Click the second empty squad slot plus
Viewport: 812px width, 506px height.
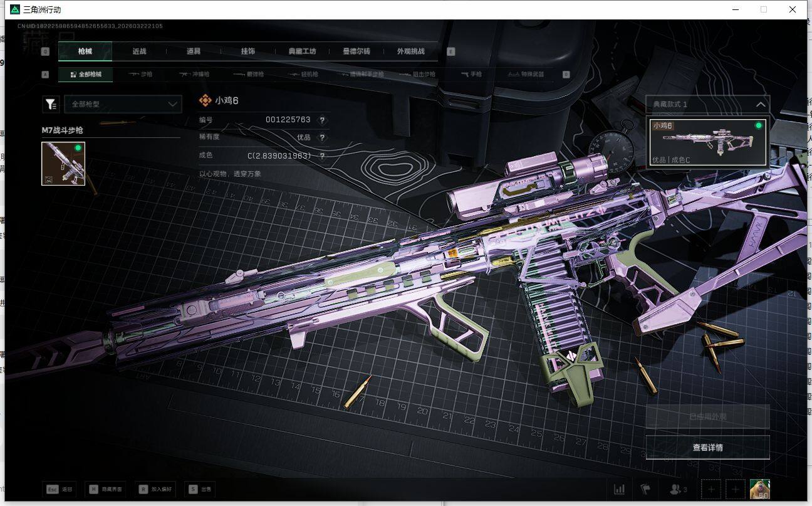[735, 489]
